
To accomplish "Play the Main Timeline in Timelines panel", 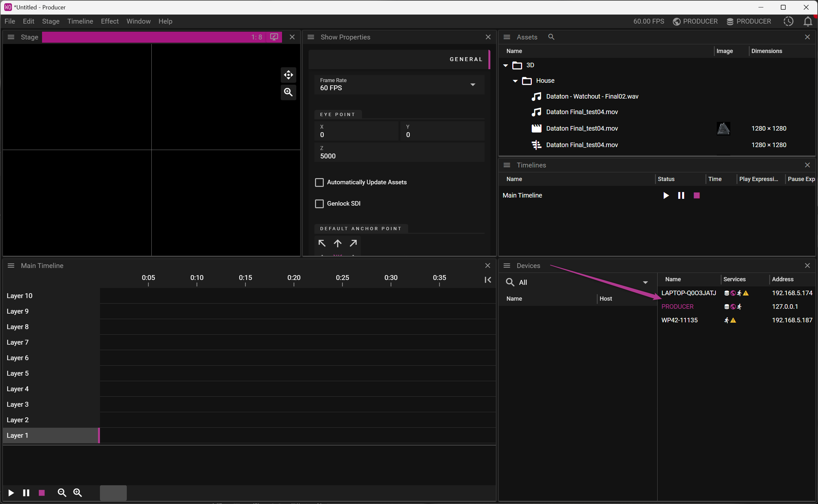I will click(666, 196).
